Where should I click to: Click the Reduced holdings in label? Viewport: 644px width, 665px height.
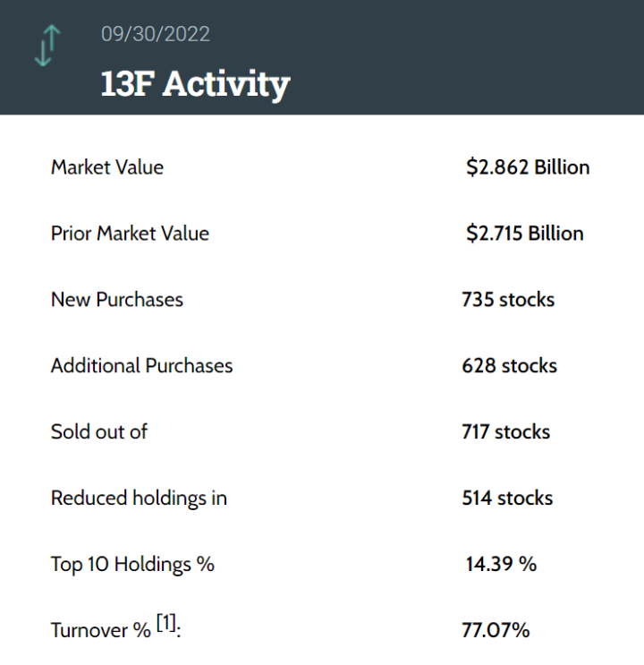tap(139, 498)
